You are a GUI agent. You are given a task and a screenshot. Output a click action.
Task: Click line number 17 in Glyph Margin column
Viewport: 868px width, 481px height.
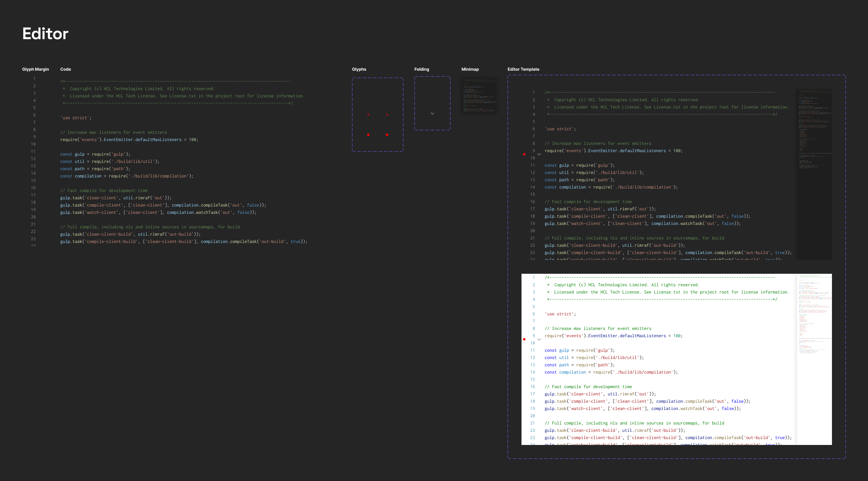click(x=33, y=195)
